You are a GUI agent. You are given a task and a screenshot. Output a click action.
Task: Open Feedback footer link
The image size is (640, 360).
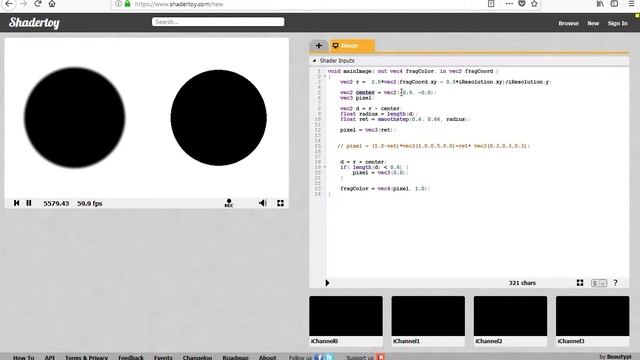click(x=131, y=357)
